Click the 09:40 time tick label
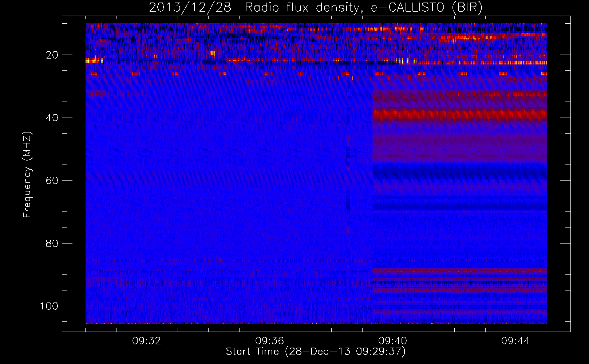Viewport: 589px width, 364px height. tap(393, 341)
